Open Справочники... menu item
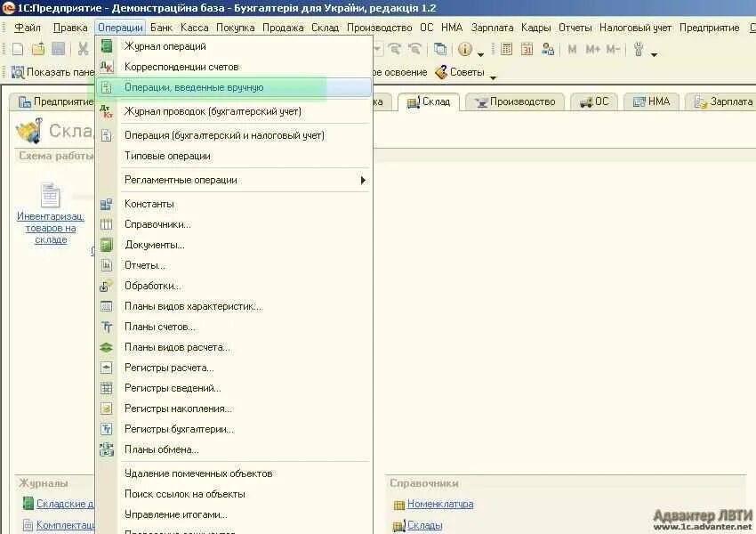This screenshot has width=756, height=534. click(x=234, y=224)
